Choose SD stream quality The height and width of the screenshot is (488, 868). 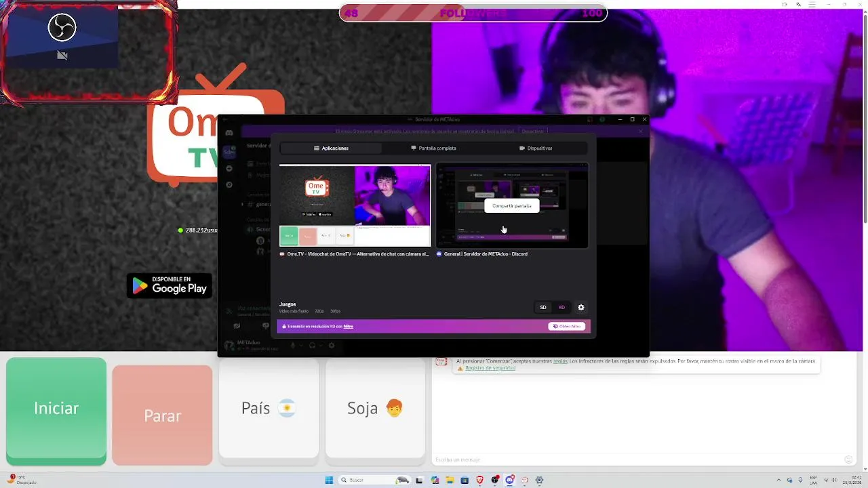coord(542,308)
